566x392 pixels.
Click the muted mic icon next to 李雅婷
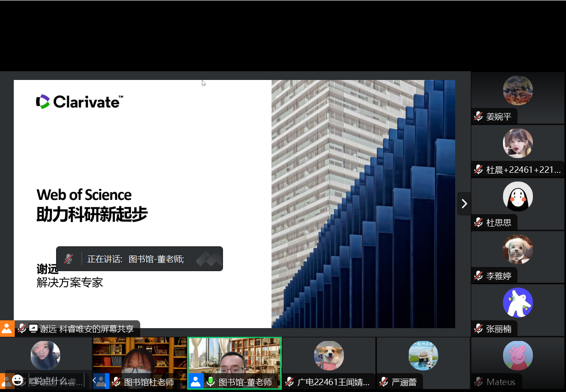point(479,276)
